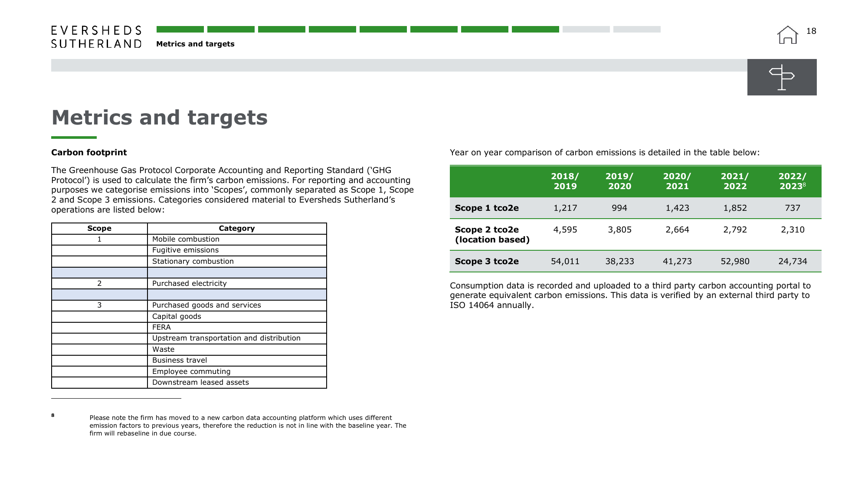Click the page number 18
This screenshot has height=488, width=868.
(811, 31)
